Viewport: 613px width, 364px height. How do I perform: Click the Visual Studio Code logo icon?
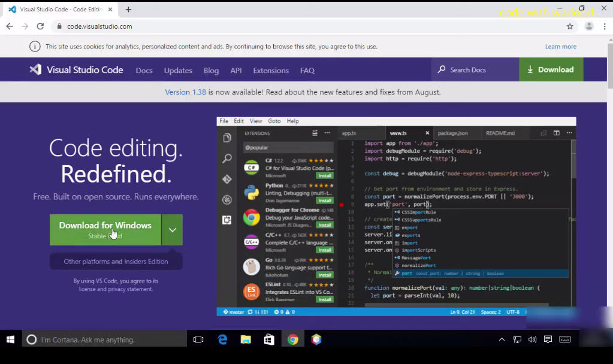(x=35, y=69)
